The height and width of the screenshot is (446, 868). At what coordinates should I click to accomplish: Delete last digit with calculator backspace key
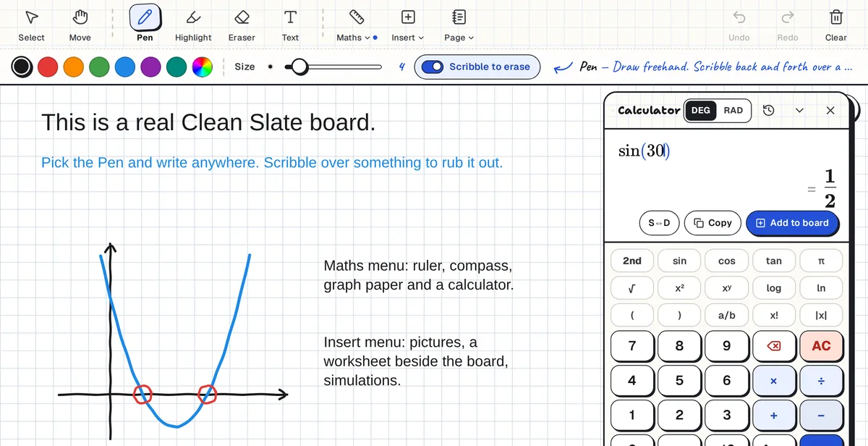[773, 346]
